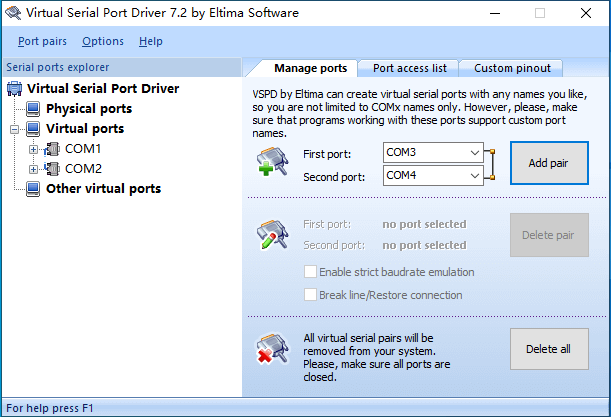Collapse the Virtual ports tree node
Viewport: 611px width, 417px height.
14,129
